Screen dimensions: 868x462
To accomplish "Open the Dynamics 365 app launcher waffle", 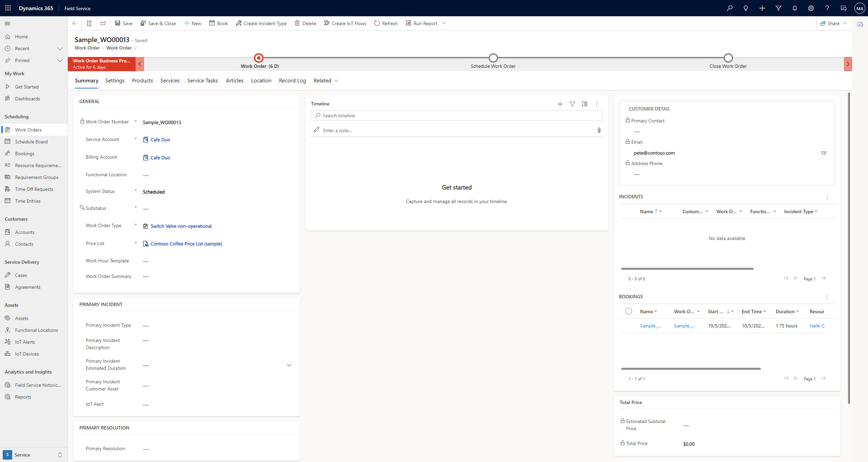I will click(8, 8).
